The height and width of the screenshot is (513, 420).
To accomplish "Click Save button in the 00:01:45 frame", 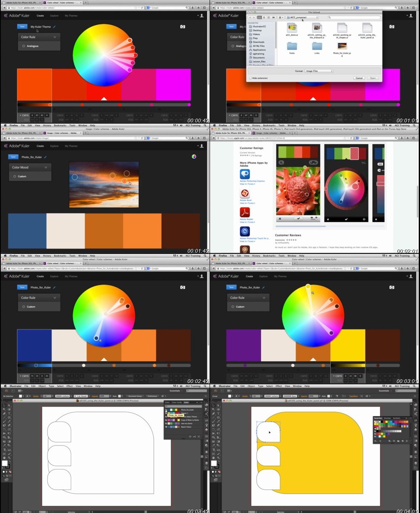I will pyautogui.click(x=13, y=157).
